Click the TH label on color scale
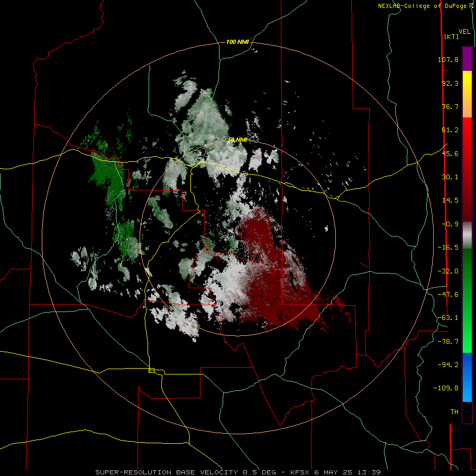This screenshot has width=476, height=476. pos(454,412)
